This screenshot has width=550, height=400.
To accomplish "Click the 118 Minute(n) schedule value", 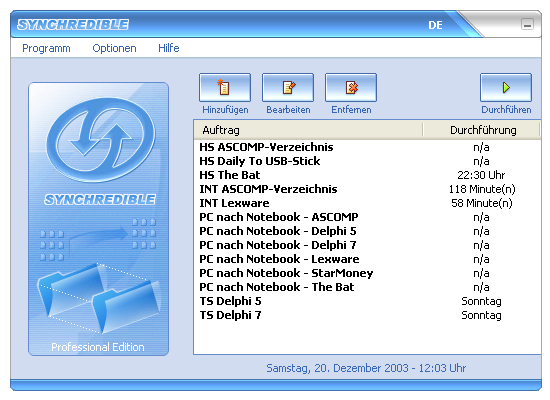I will 482,189.
